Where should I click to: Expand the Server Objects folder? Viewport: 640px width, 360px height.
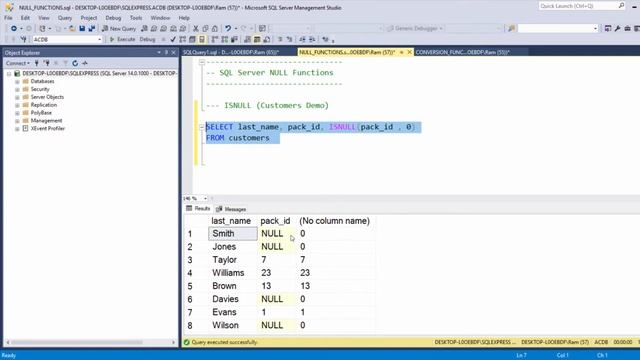click(17, 97)
